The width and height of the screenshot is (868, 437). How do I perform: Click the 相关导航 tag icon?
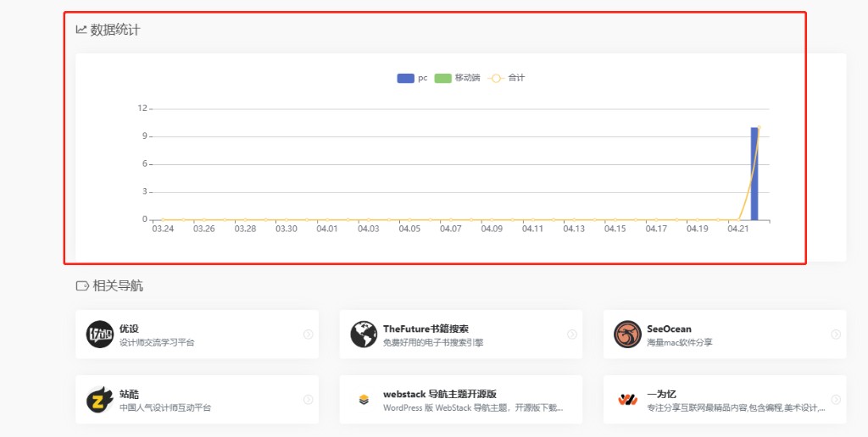coord(82,286)
